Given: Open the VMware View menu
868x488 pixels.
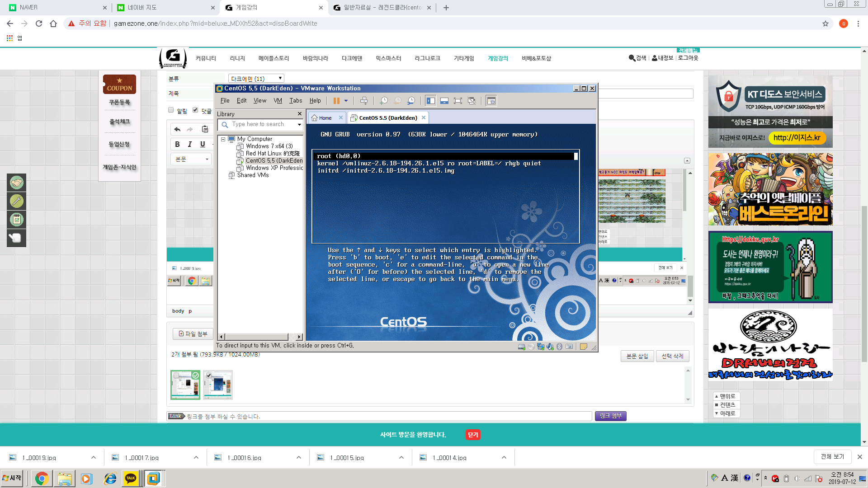Looking at the screenshot, I should (x=260, y=101).
